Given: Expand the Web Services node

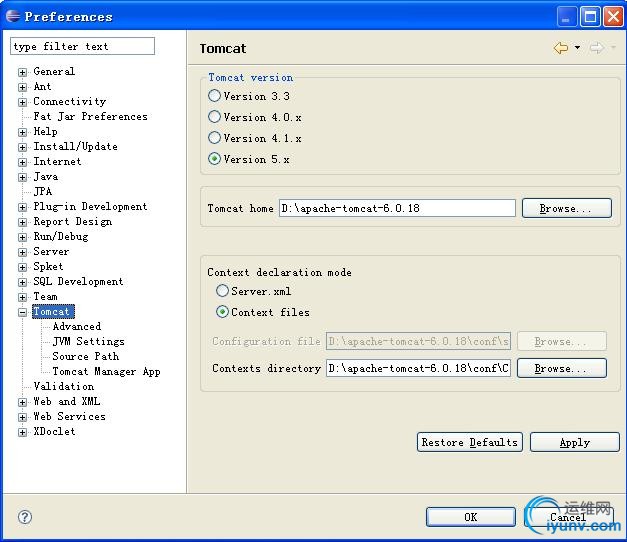Looking at the screenshot, I should click(22, 417).
